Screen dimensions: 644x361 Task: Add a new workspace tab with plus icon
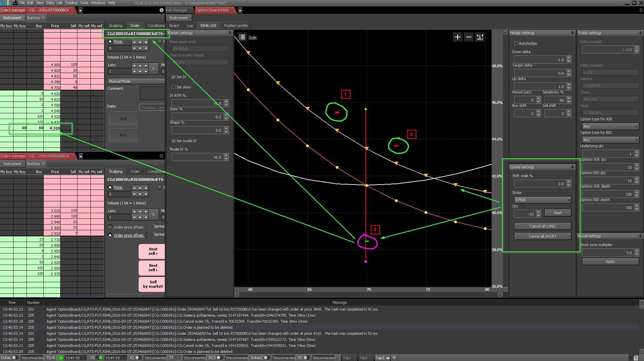point(394,358)
